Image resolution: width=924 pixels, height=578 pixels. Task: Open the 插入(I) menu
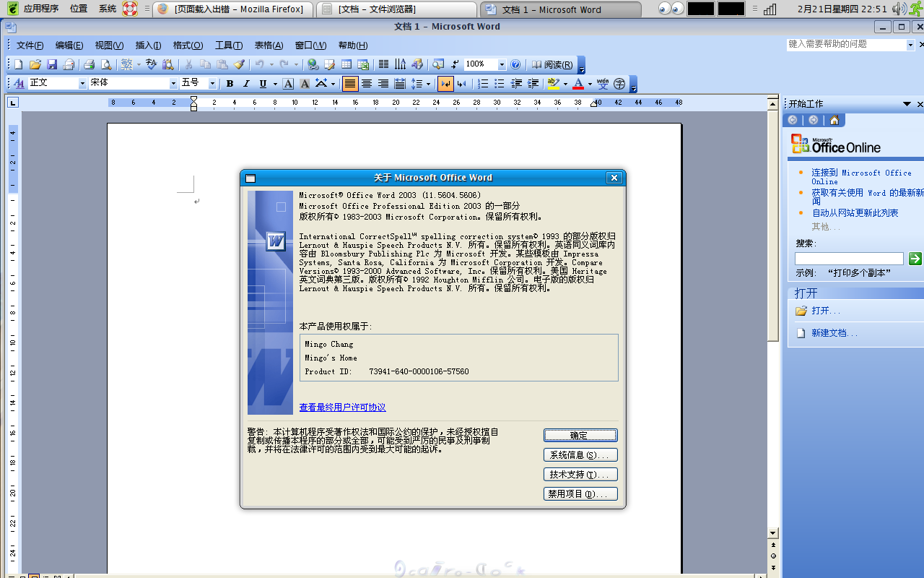tap(148, 46)
